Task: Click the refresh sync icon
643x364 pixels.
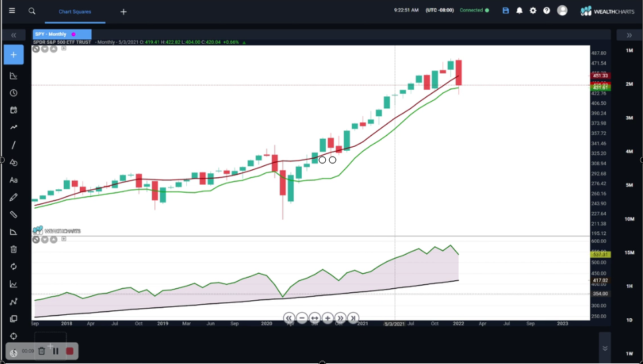Action: (13, 266)
